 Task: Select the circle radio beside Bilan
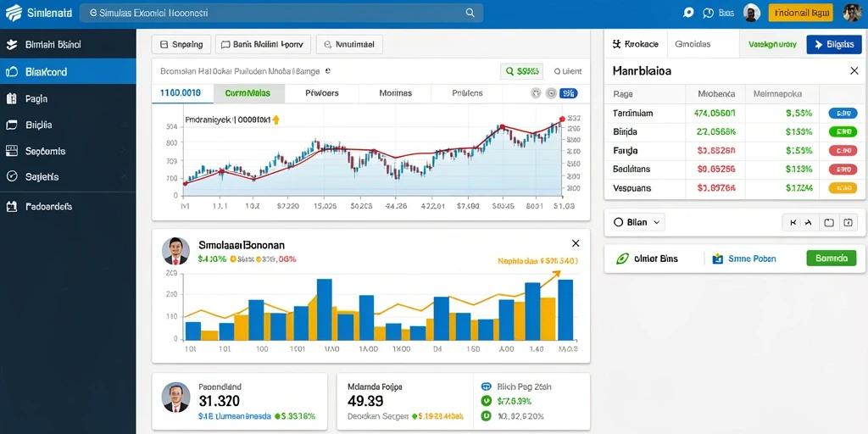tap(618, 222)
